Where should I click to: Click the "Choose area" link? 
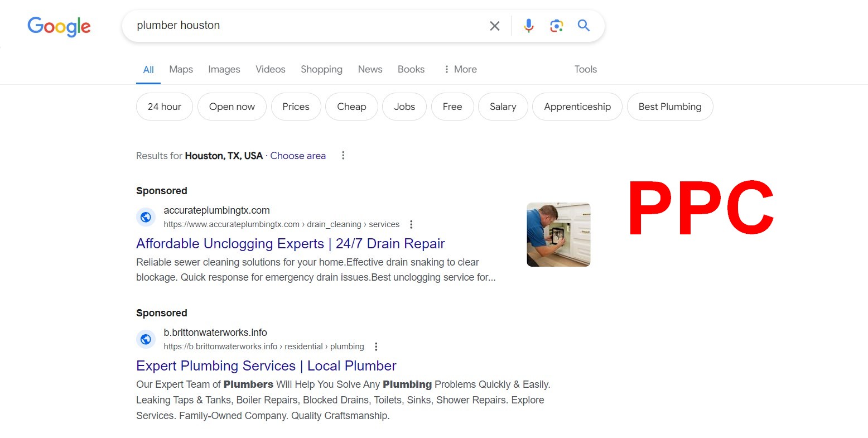click(x=298, y=156)
